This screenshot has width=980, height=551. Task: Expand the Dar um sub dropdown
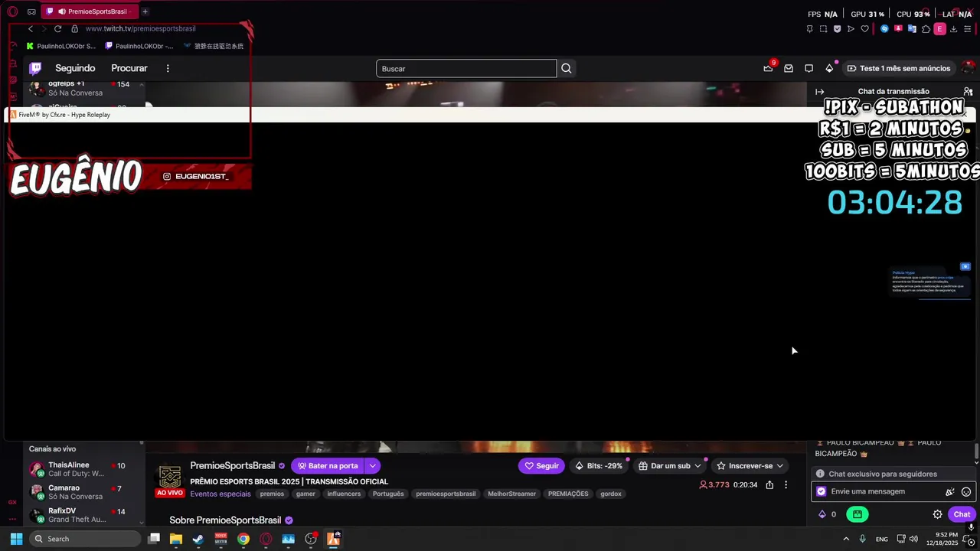tap(697, 465)
